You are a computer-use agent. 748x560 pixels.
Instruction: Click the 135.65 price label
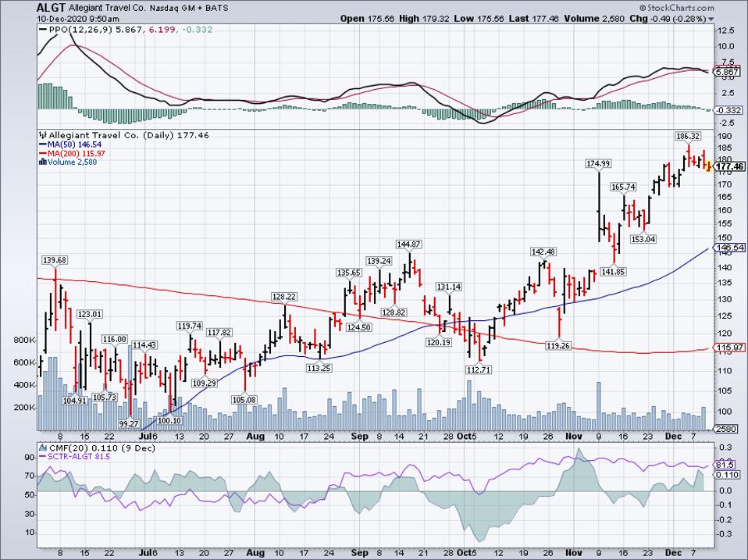[349, 273]
